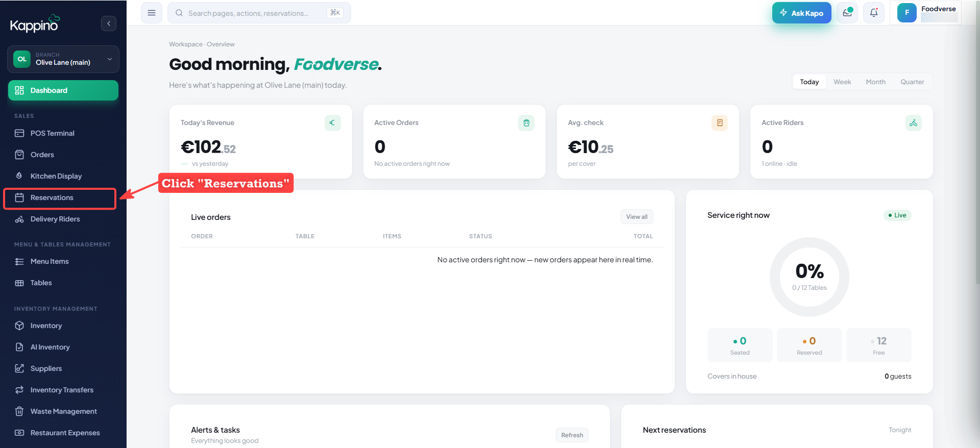Click the Workspace · Overview breadcrumb
Screen dimensions: 980x448
tap(202, 44)
